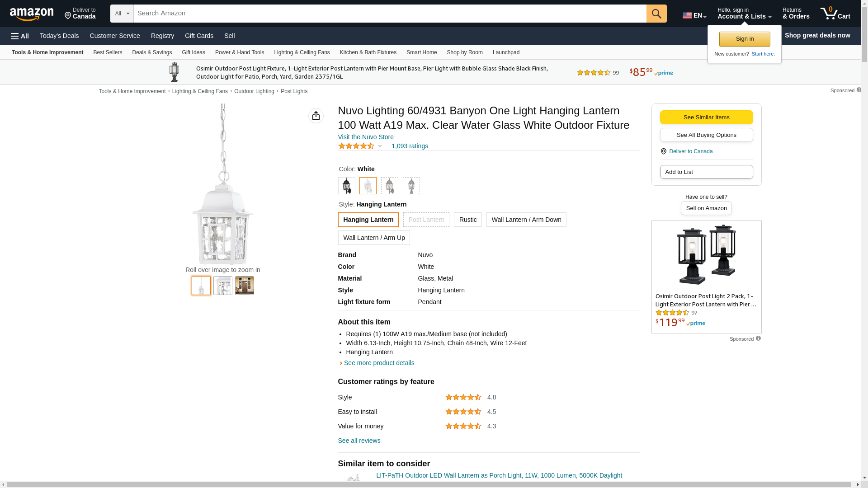The width and height of the screenshot is (868, 488).
Task: Click the Amazon logo
Action: [32, 14]
